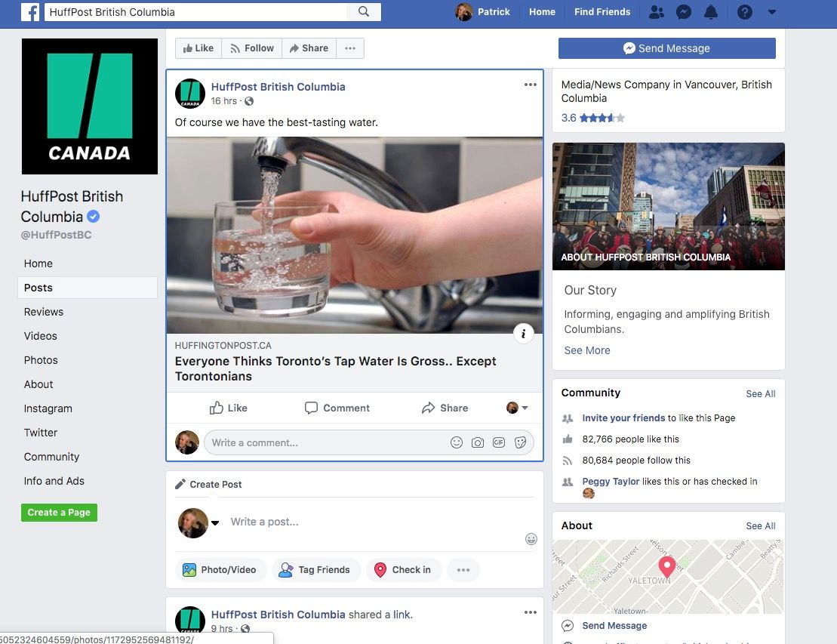This screenshot has width=837, height=644.
Task: Select Posts in the page sidebar
Action: click(x=88, y=288)
